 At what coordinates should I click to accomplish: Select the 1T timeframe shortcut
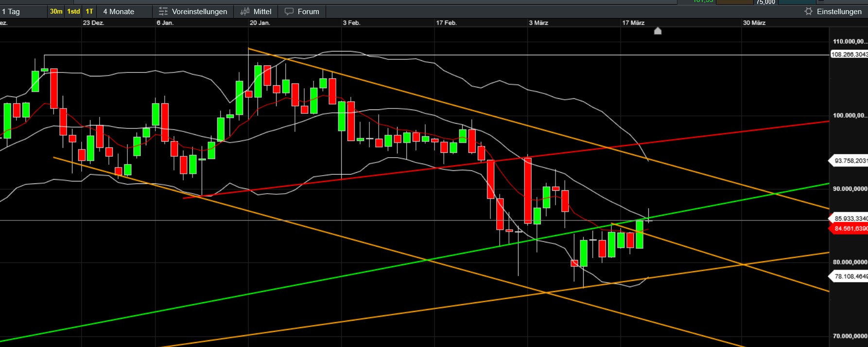tap(89, 11)
